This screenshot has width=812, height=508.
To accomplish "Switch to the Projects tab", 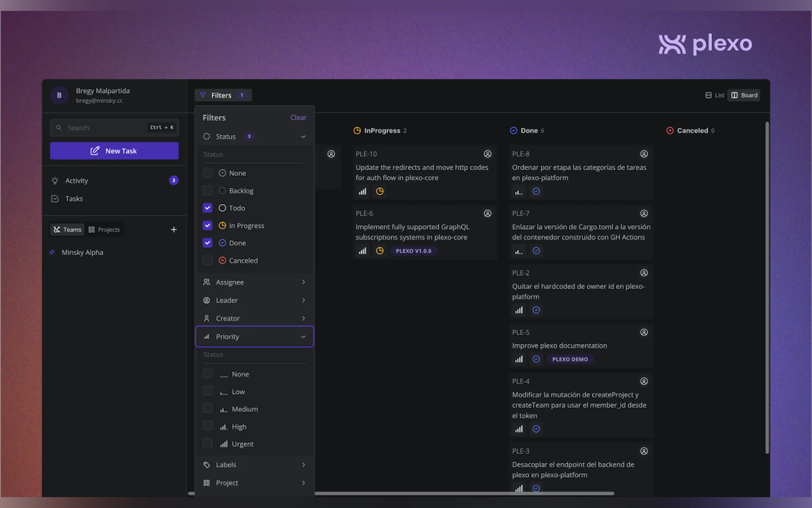I will click(104, 229).
